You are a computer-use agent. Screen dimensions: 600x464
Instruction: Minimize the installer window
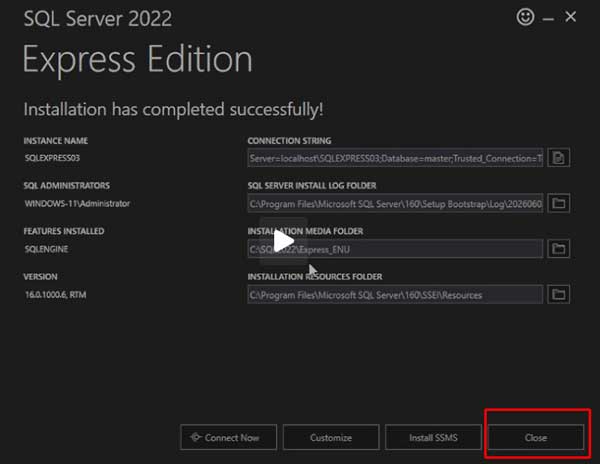click(548, 18)
